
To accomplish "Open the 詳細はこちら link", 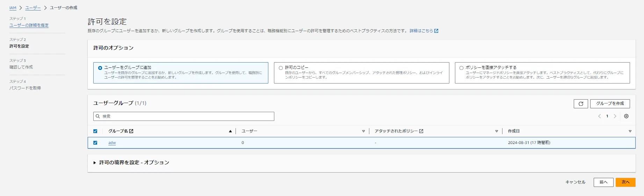I will point(421,31).
